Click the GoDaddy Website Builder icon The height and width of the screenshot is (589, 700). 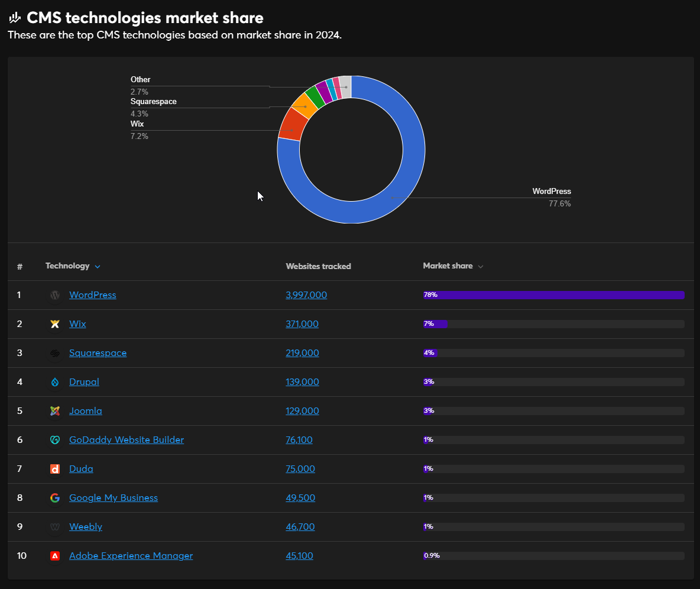55,440
